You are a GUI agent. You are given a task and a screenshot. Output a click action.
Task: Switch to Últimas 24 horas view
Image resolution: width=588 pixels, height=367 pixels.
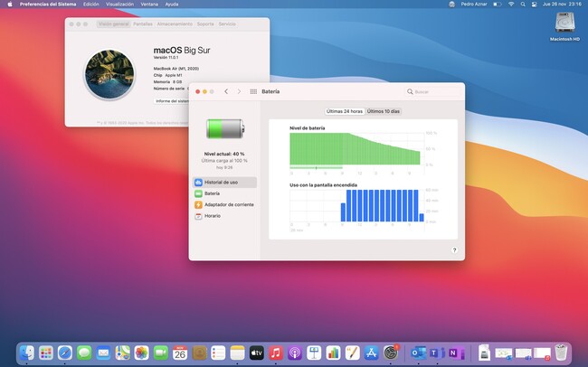[345, 111]
